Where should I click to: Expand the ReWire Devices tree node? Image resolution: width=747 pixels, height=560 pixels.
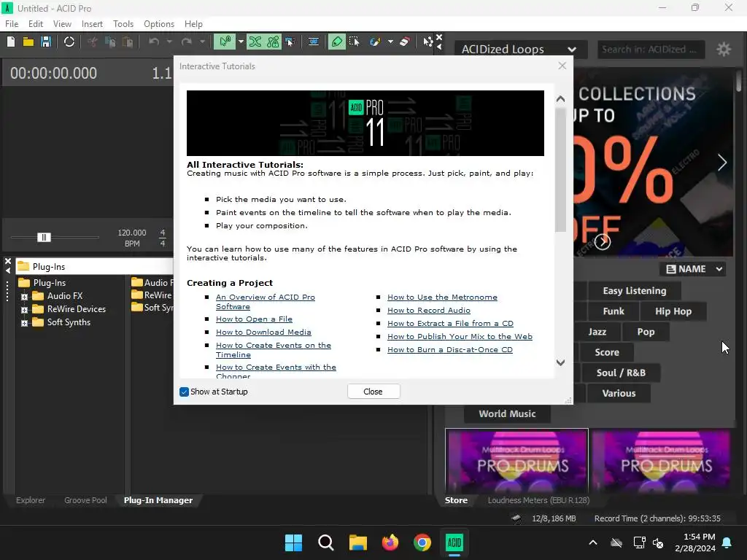pyautogui.click(x=24, y=310)
